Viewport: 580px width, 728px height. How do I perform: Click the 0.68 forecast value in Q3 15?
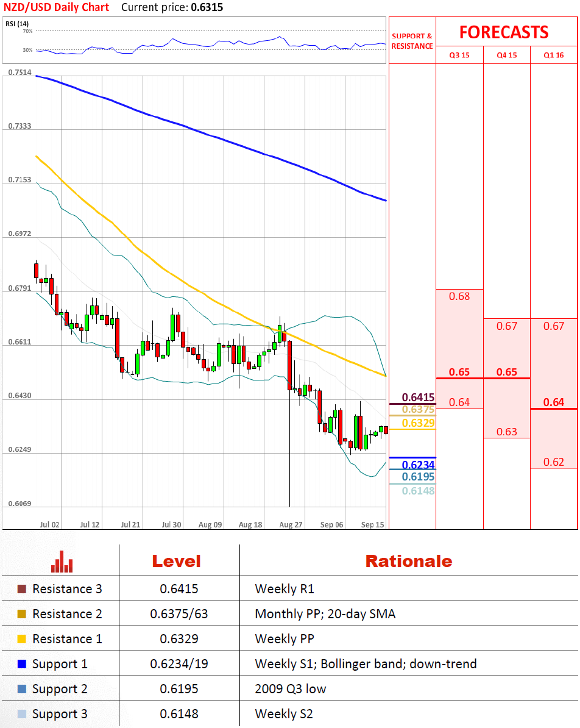(x=459, y=296)
